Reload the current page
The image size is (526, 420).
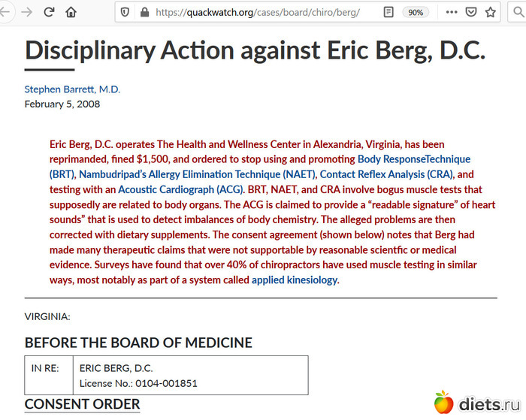(50, 12)
